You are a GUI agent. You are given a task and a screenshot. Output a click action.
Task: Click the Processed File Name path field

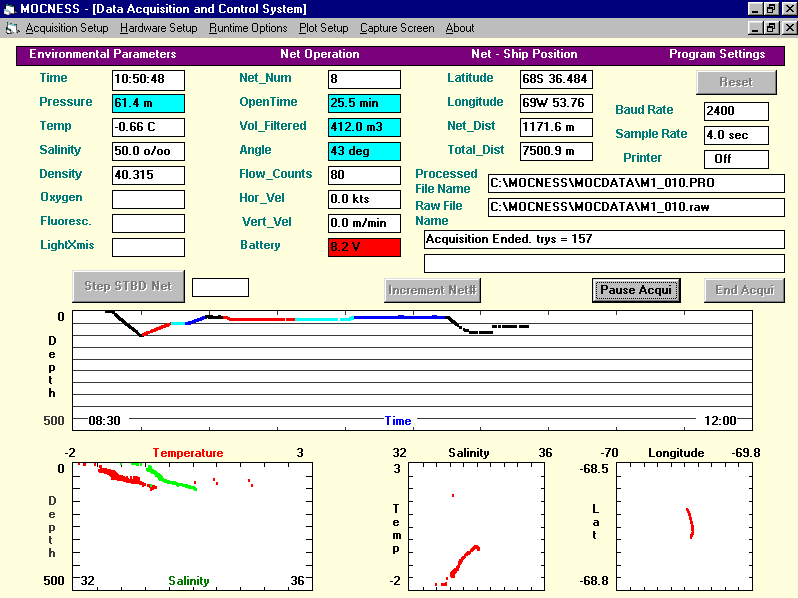pos(636,183)
